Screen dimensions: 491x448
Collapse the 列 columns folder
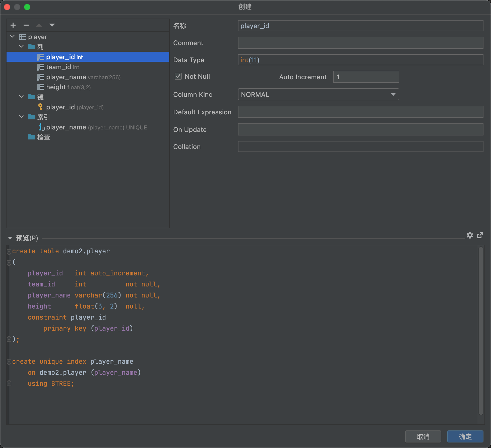click(x=22, y=47)
